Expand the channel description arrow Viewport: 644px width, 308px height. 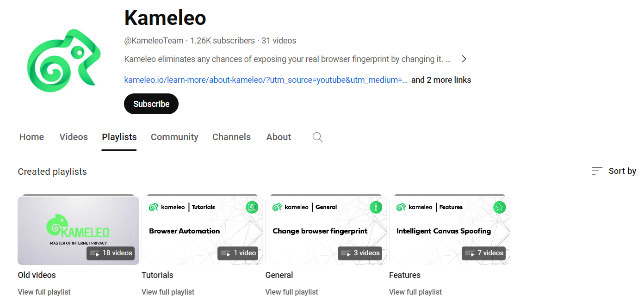(464, 59)
